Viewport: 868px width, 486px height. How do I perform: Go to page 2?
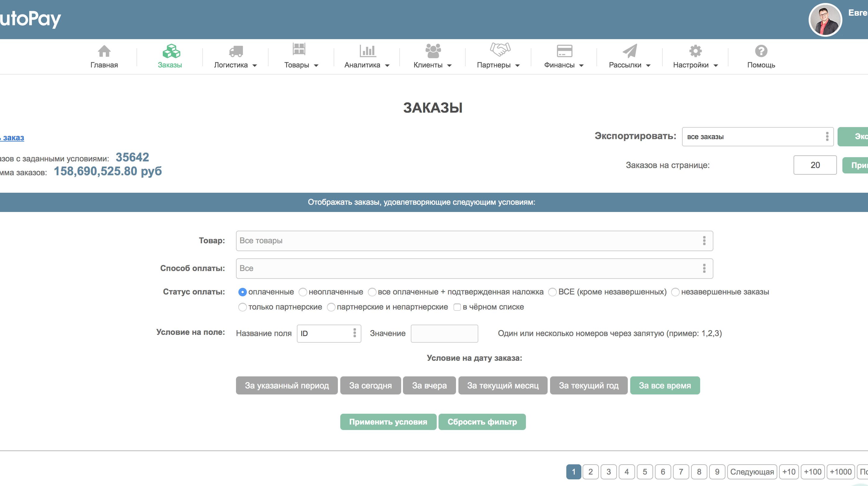(x=590, y=472)
